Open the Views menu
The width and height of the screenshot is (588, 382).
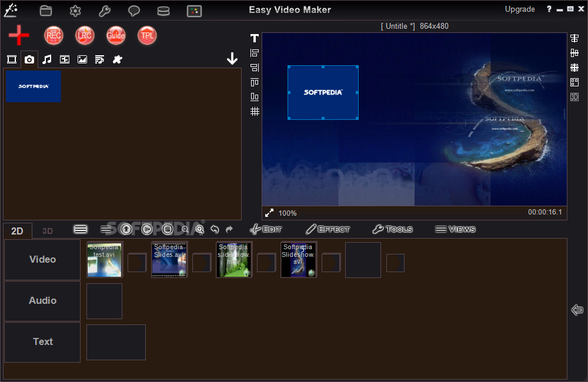[x=455, y=229]
